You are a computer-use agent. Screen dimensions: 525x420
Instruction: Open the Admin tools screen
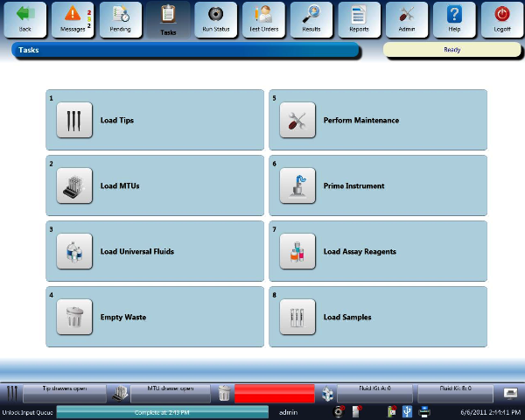(407, 19)
